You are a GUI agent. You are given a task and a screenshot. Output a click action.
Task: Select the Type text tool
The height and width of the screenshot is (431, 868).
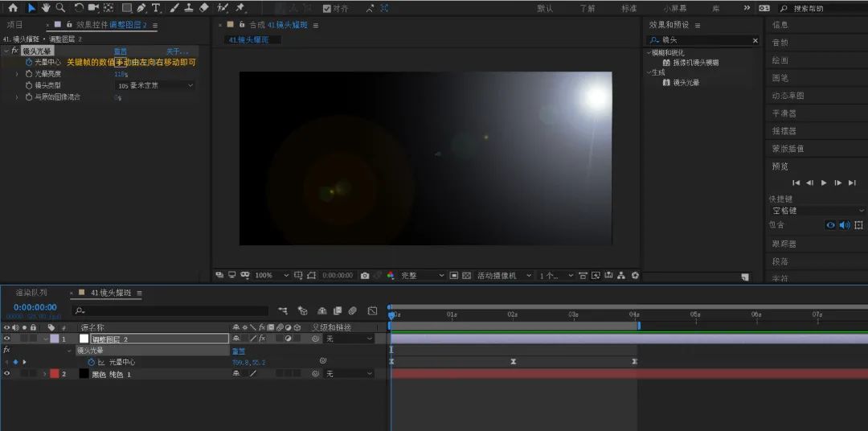tap(156, 8)
